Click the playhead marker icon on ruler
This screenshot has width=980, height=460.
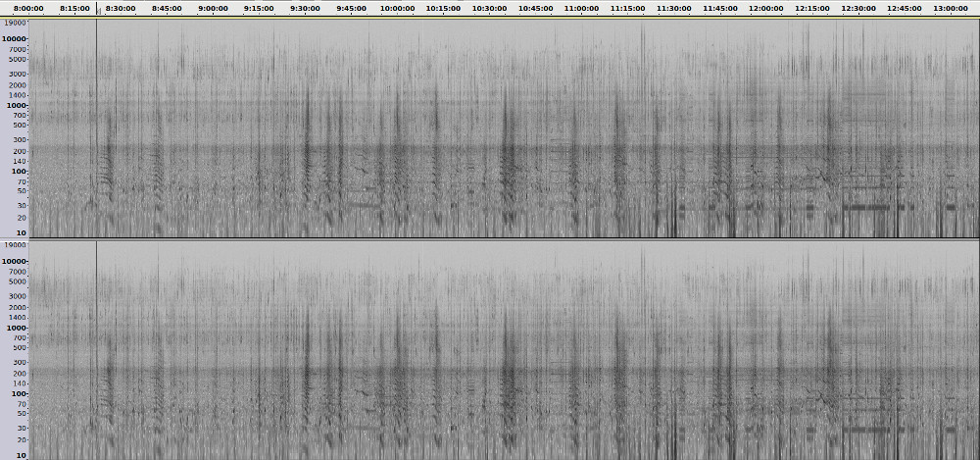pos(97,12)
